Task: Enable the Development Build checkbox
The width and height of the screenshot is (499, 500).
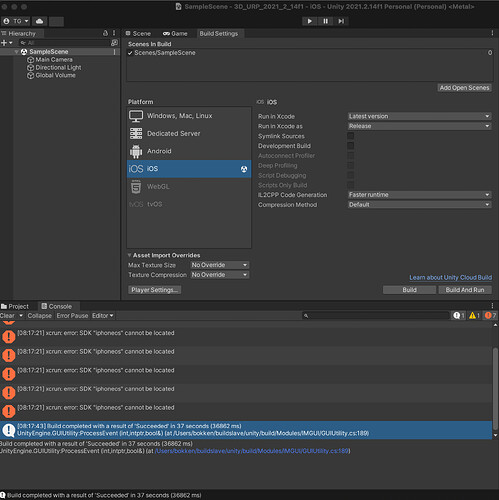Action: point(351,146)
